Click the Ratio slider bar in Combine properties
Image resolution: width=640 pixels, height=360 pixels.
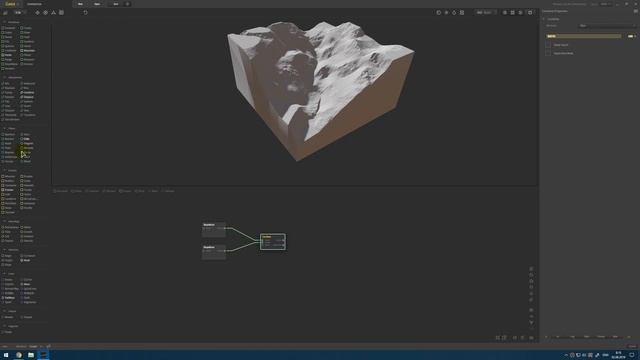(x=583, y=36)
